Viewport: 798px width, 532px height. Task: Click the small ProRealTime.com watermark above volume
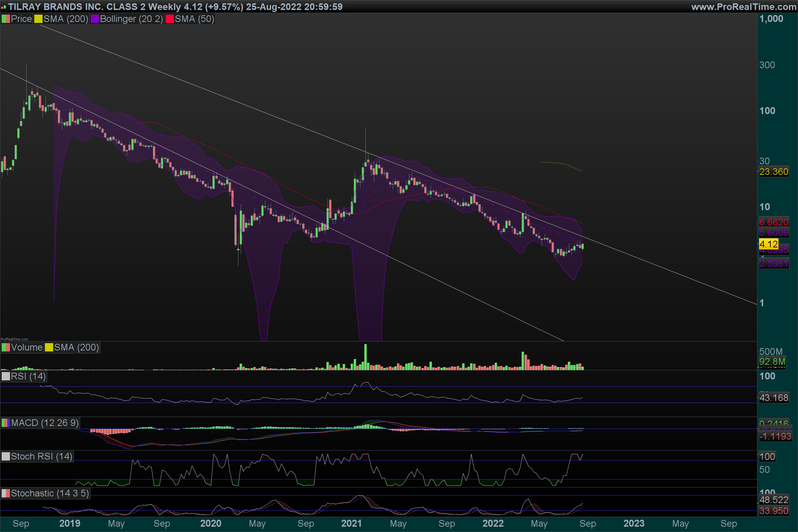click(14, 339)
